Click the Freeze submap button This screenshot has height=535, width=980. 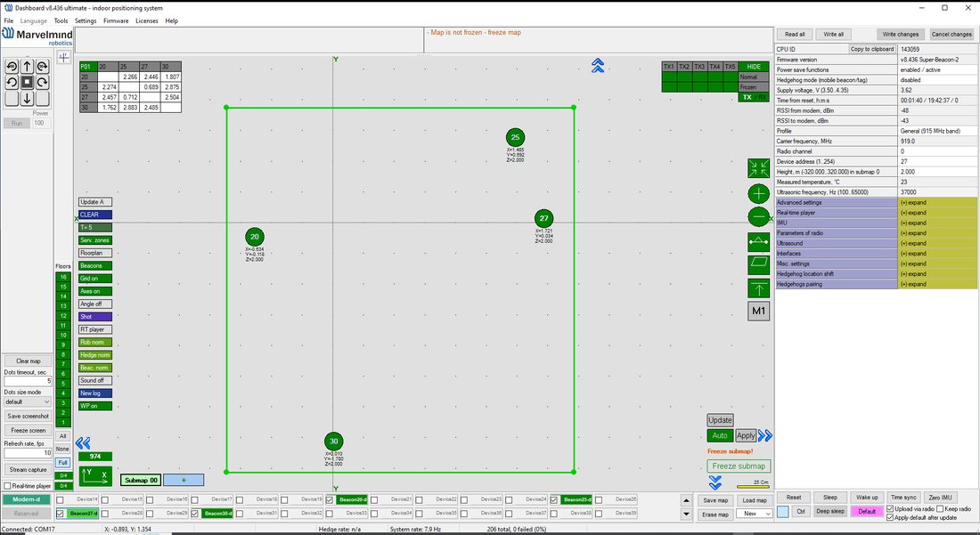tap(739, 466)
